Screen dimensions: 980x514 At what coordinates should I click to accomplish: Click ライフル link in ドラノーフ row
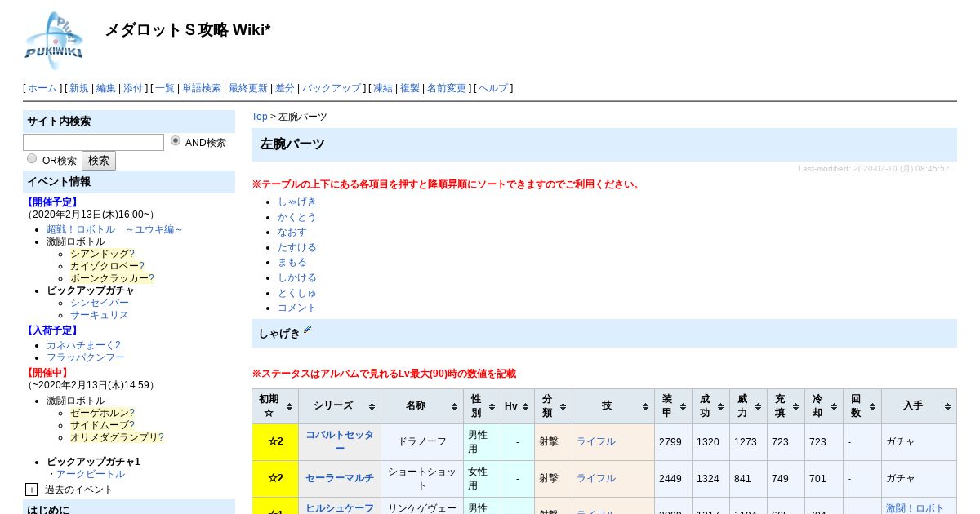[x=596, y=441]
